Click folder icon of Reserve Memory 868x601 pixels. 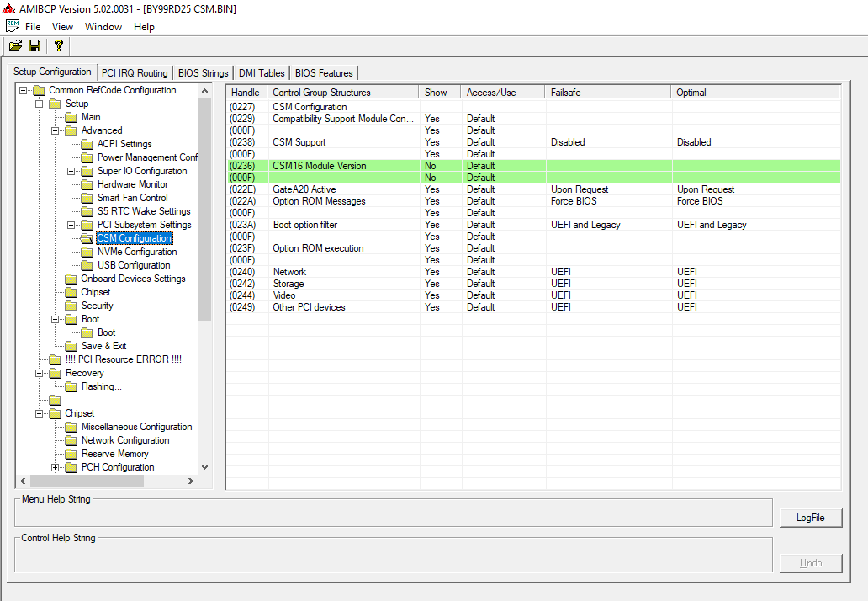pyautogui.click(x=71, y=455)
